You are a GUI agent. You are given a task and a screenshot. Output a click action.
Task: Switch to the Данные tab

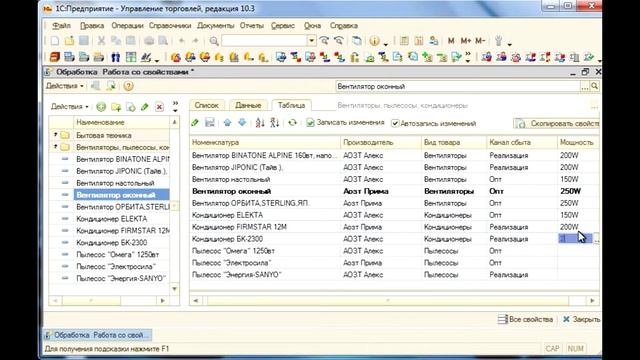[x=248, y=105]
